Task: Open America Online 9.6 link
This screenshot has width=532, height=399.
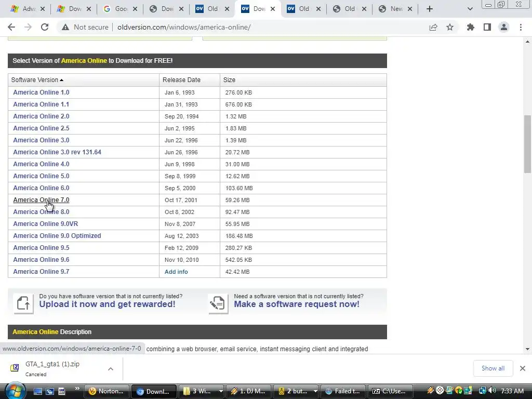Action: click(x=41, y=260)
